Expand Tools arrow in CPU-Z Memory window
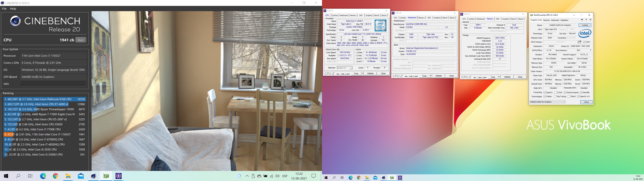Screen dimensions: 644x181 [x=499, y=77]
